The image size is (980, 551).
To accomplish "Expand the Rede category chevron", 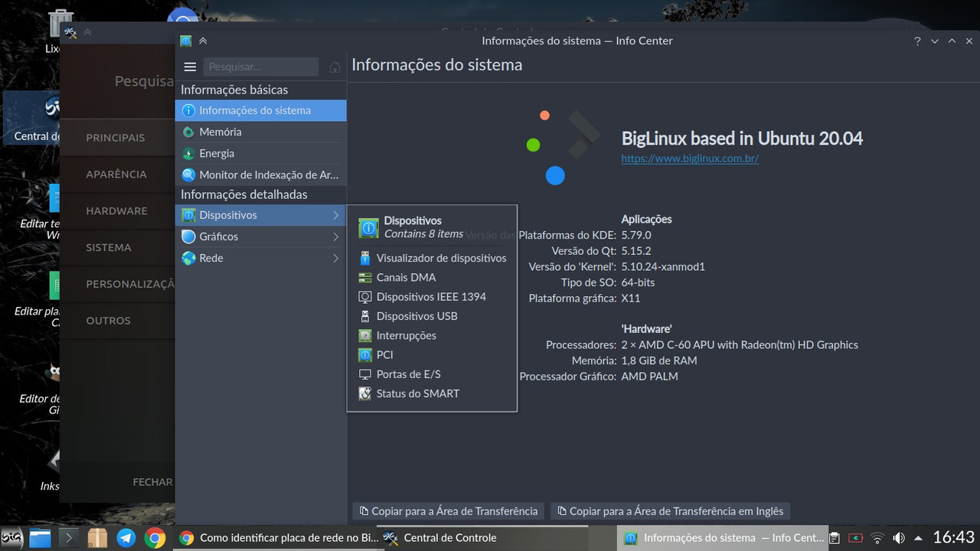I will click(x=335, y=258).
